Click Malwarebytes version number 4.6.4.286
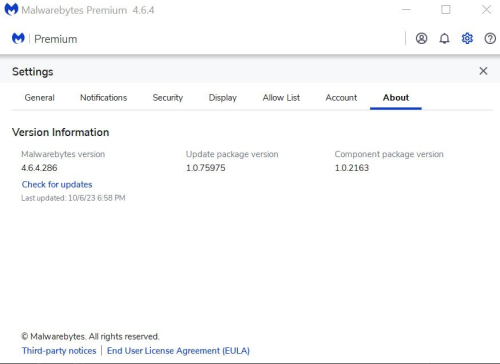The width and height of the screenshot is (500, 364). point(39,168)
